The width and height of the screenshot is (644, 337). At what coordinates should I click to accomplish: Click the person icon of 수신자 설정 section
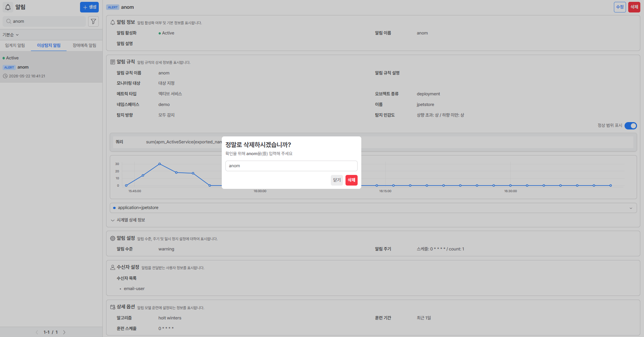click(x=113, y=267)
